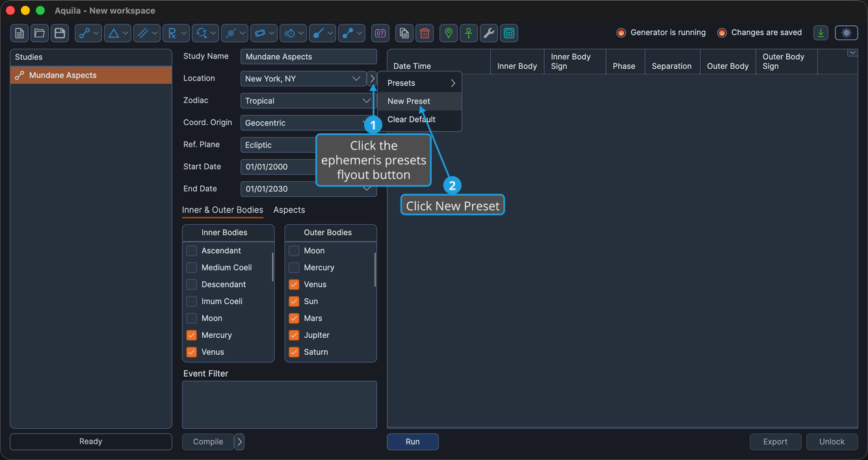Open the results table column menu arrow
The image size is (868, 460).
(852, 53)
